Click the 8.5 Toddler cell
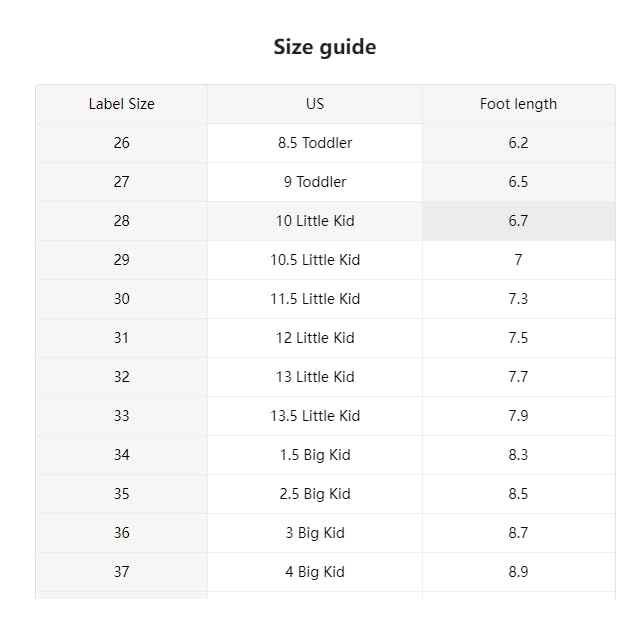This screenshot has width=620, height=618. [x=315, y=143]
